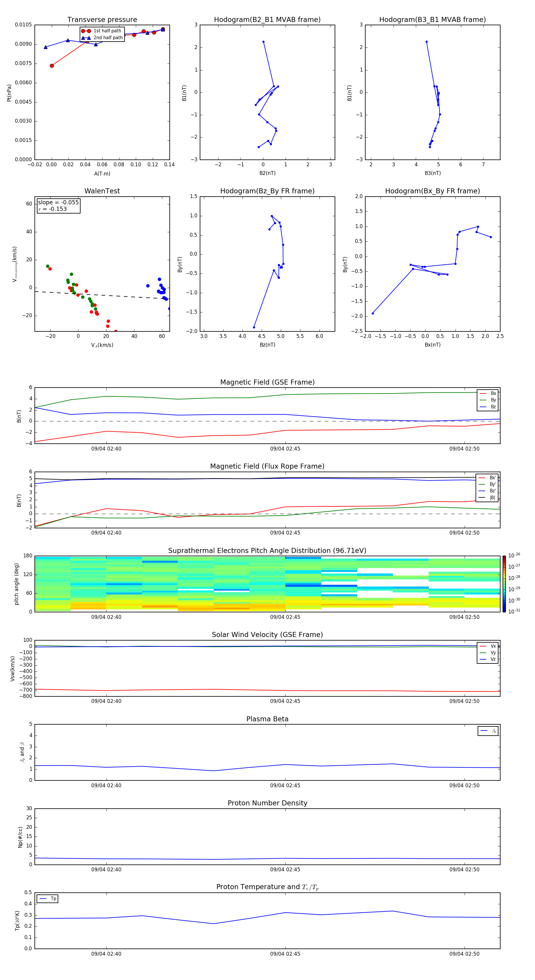This screenshot has height=980, width=535.
Task: Click the 'Pt(nPa)' y-axis label
Action: point(9,92)
